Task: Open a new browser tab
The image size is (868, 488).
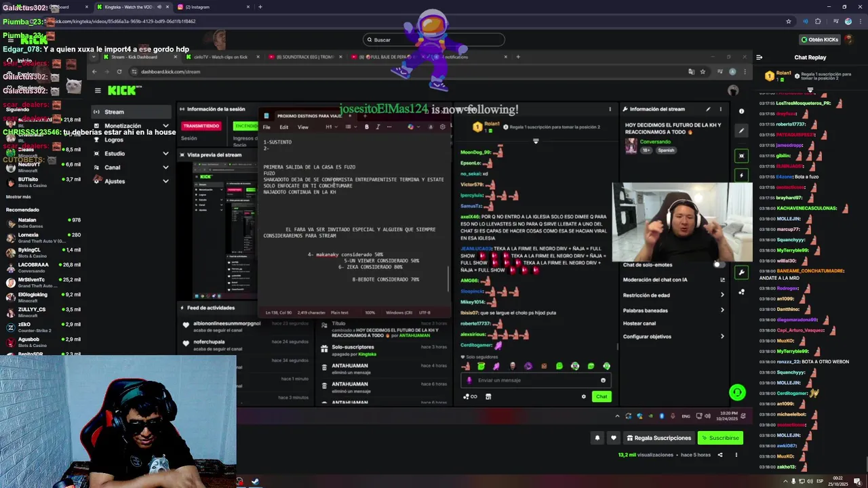Action: pyautogui.click(x=260, y=7)
